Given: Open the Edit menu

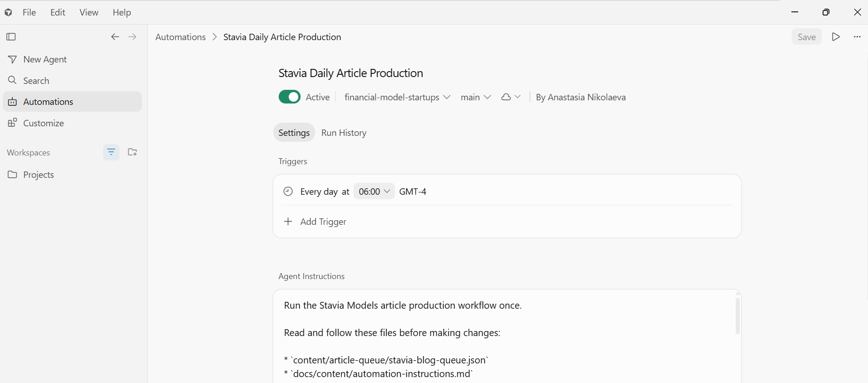Looking at the screenshot, I should (58, 12).
